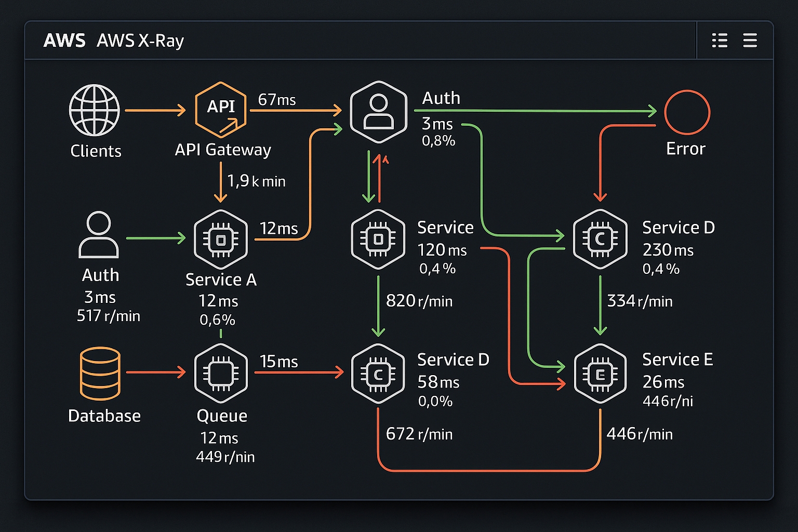
Task: Click the 3 ms value above 517 r/min
Action: (100, 297)
